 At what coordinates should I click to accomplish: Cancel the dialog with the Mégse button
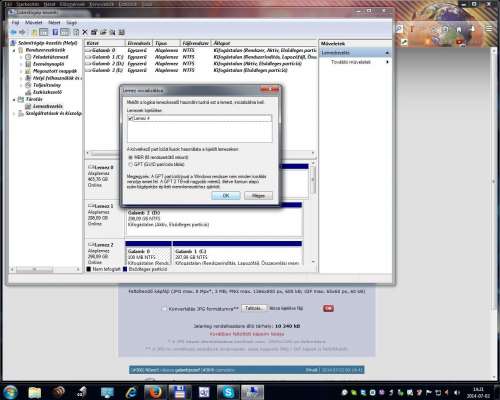click(258, 196)
